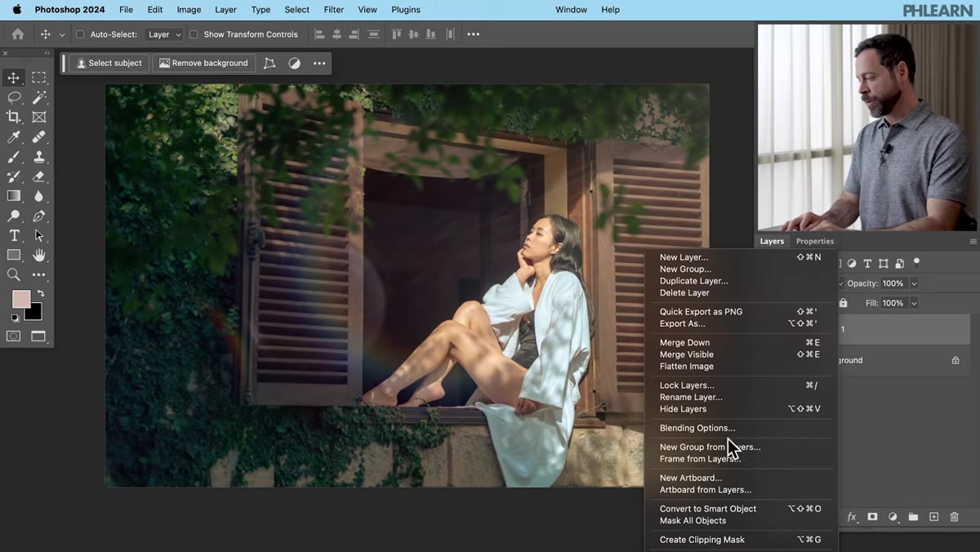This screenshot has width=980, height=552.
Task: Open the Fill dropdown arrow
Action: tap(914, 303)
